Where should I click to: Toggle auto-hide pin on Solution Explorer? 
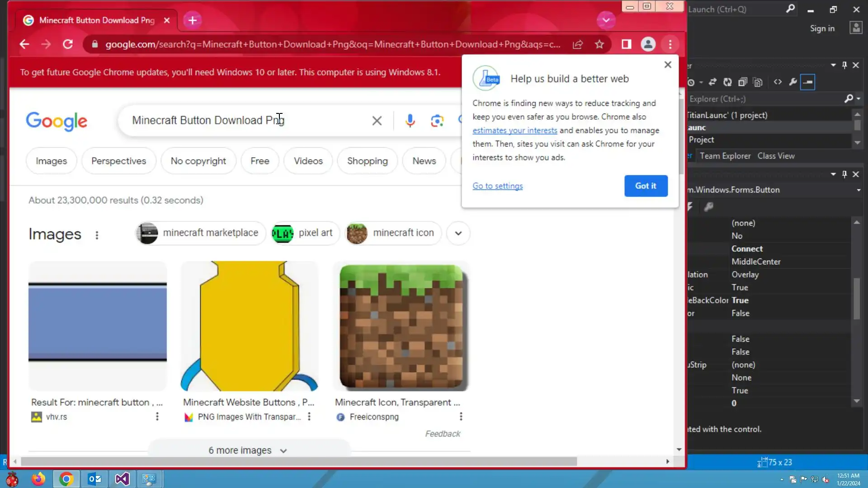[x=844, y=65]
